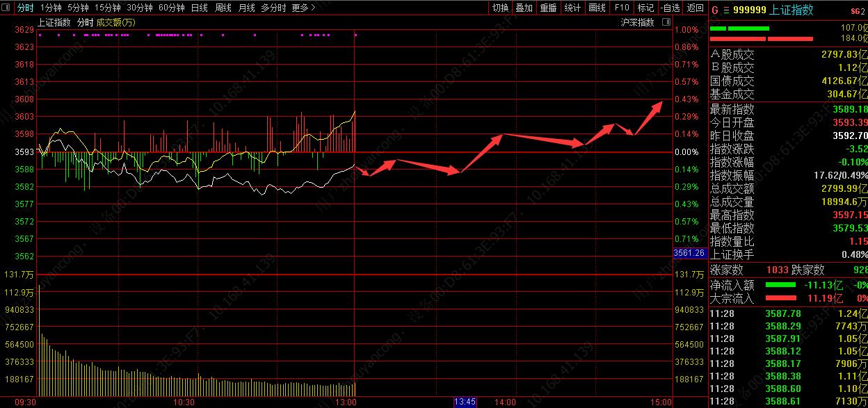
Task: Click the 最高指数 value 3597.15
Action: 850,215
